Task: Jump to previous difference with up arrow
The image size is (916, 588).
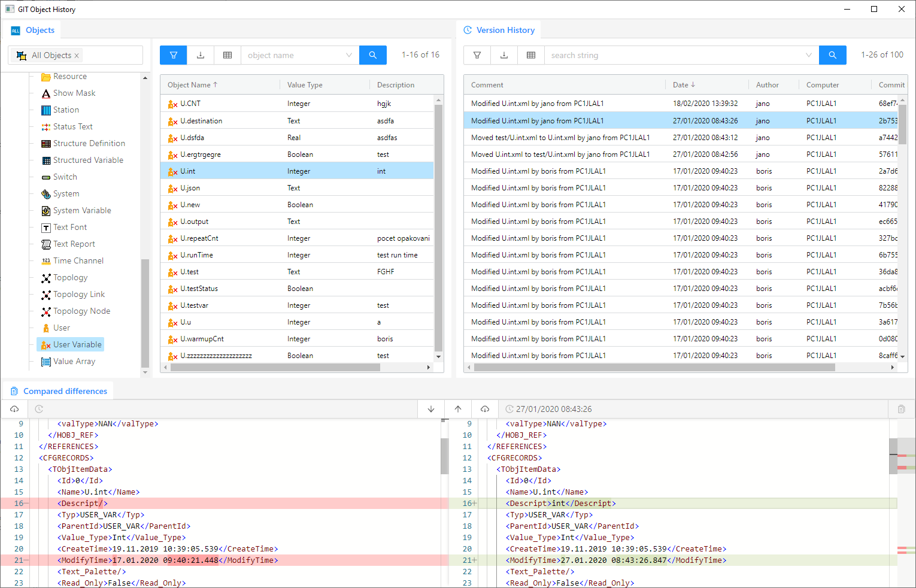Action: click(x=458, y=409)
